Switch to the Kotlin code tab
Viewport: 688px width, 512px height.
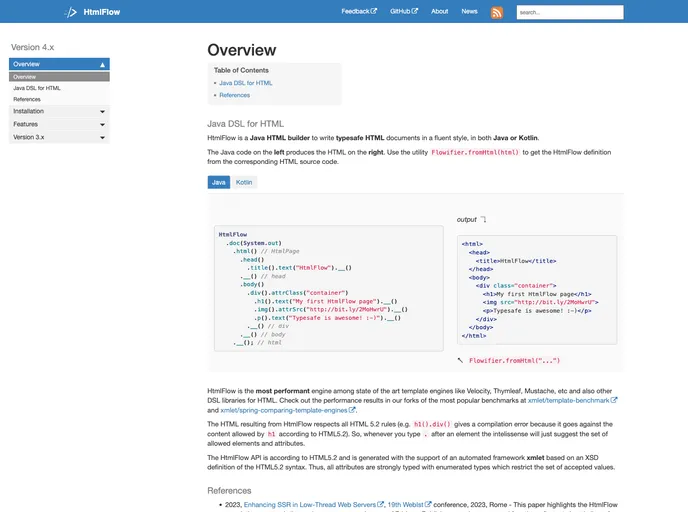(x=244, y=182)
